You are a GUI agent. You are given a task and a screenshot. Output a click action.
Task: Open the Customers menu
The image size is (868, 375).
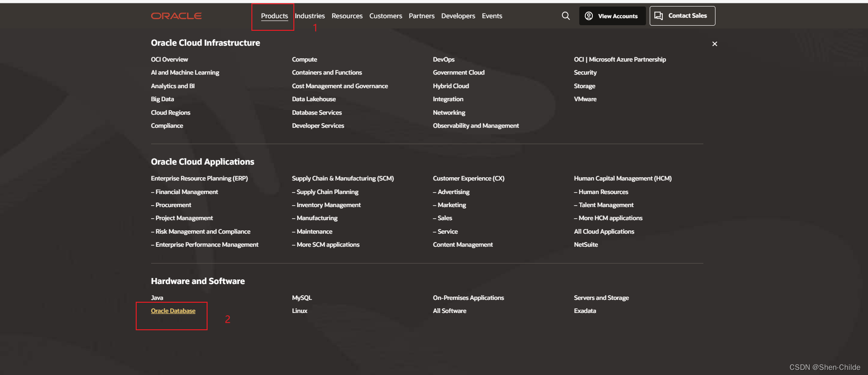tap(386, 16)
